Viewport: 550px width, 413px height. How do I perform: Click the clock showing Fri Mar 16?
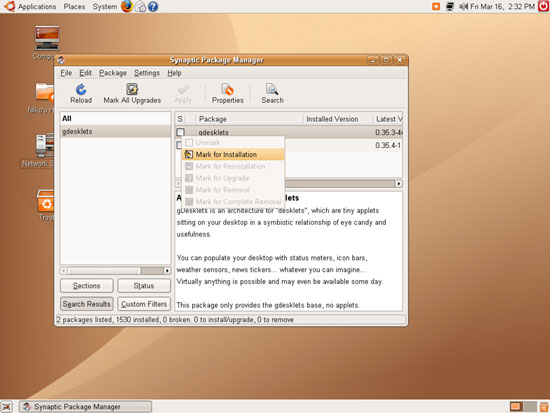[x=502, y=6]
